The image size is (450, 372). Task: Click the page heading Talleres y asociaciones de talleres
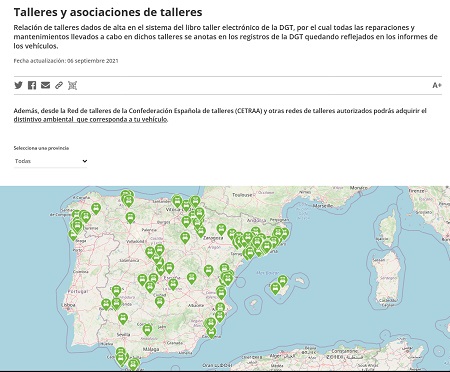coord(108,12)
